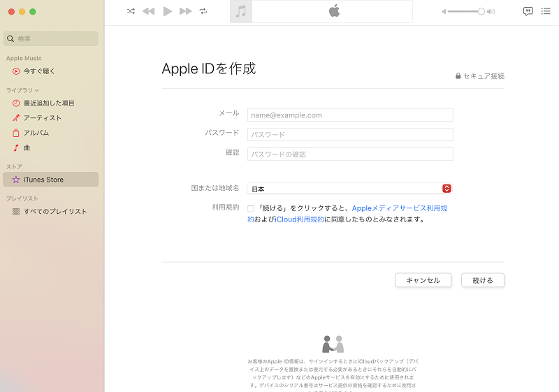Close the window with the red button
This screenshot has height=392, width=559.
(x=11, y=12)
